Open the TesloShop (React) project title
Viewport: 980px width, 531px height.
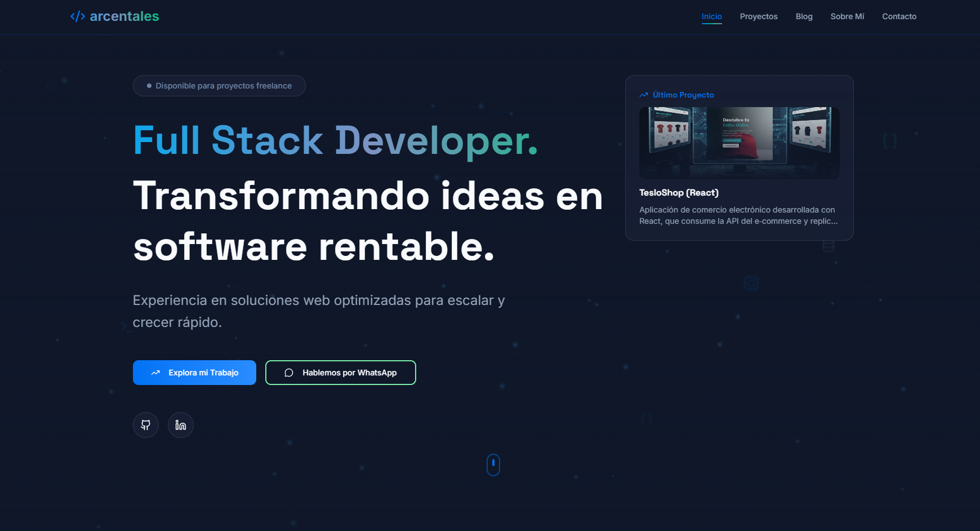679,193
